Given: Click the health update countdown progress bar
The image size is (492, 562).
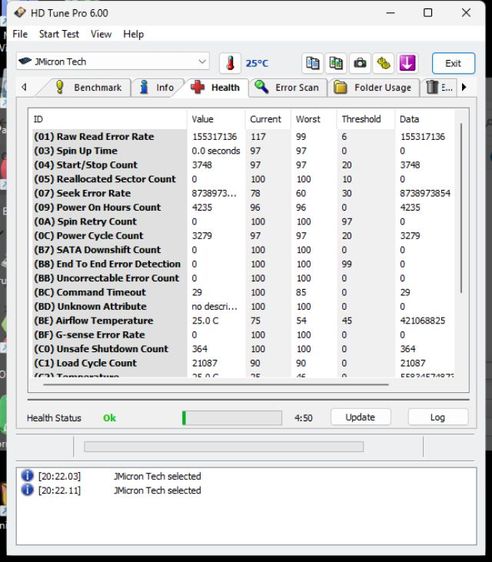Looking at the screenshot, I should [232, 418].
